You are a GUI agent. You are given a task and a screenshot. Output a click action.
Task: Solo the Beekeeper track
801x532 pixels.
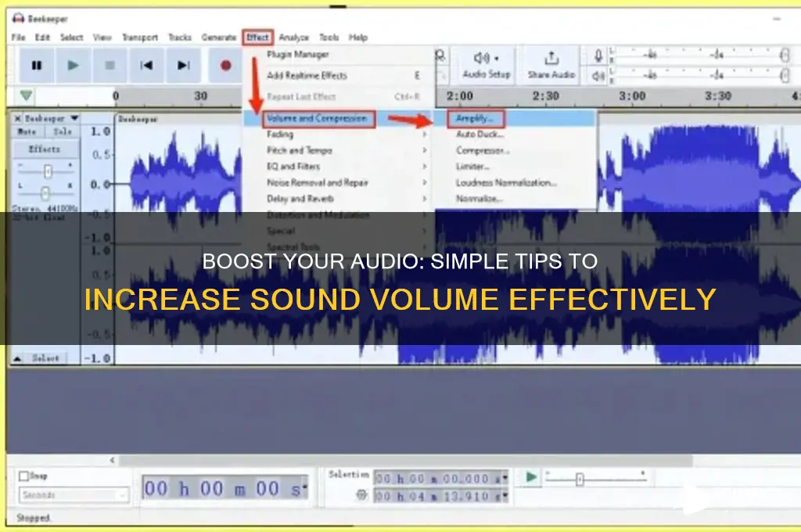pyautogui.click(x=63, y=131)
